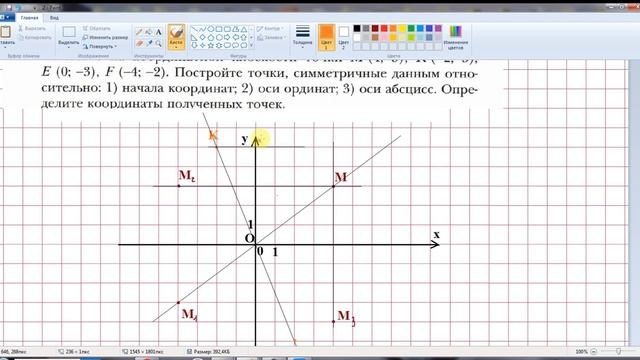Select the Pencil tool
The width and height of the screenshot is (640, 360).
pyautogui.click(x=139, y=32)
